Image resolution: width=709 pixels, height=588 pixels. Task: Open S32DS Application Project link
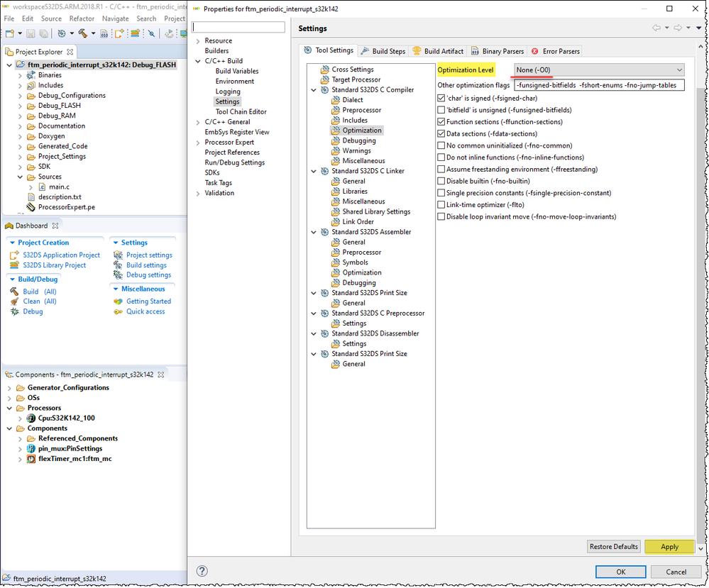(x=62, y=255)
